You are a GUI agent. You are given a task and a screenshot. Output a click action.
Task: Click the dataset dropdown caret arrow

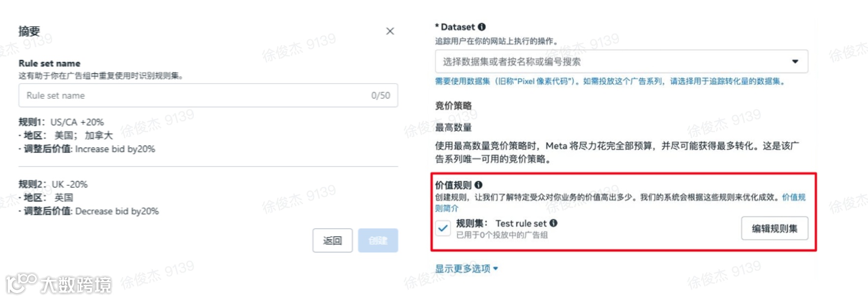(795, 61)
